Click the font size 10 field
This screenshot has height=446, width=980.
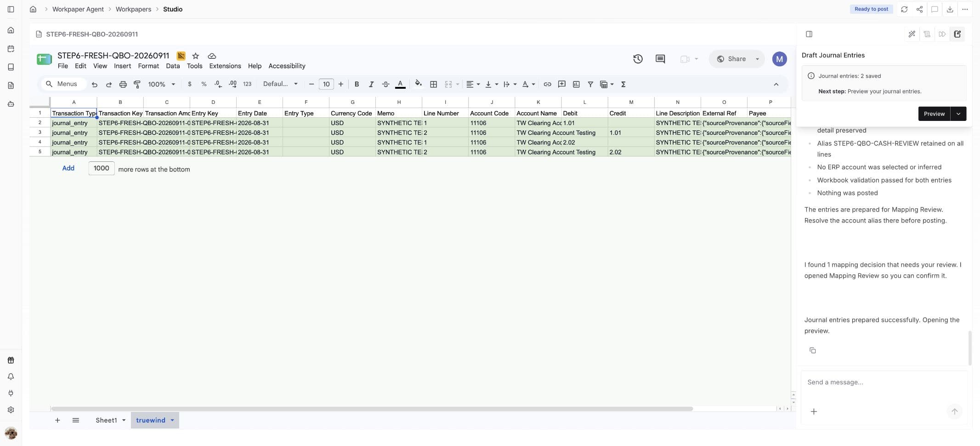326,84
